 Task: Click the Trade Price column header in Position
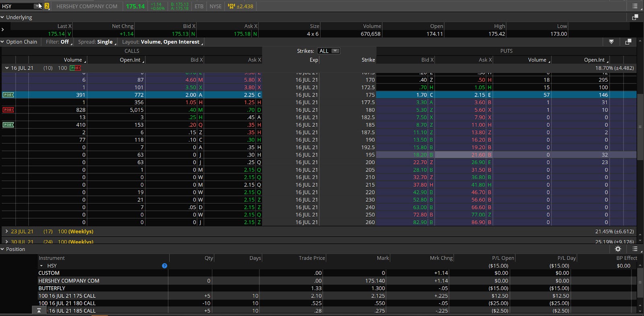pos(312,258)
